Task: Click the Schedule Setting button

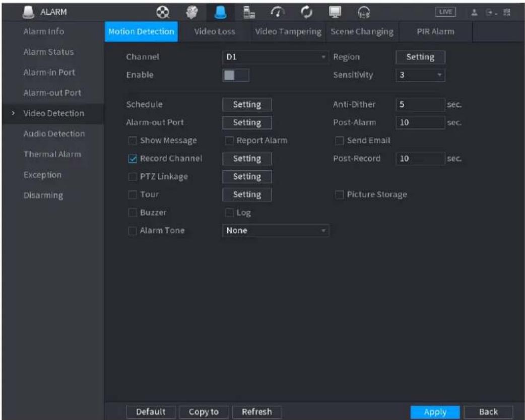Action: pos(247,104)
